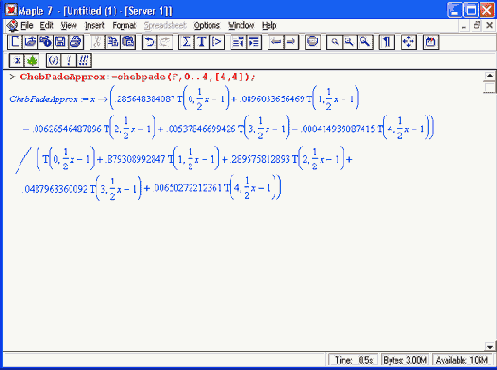Click the New worksheet icon

click(x=15, y=42)
